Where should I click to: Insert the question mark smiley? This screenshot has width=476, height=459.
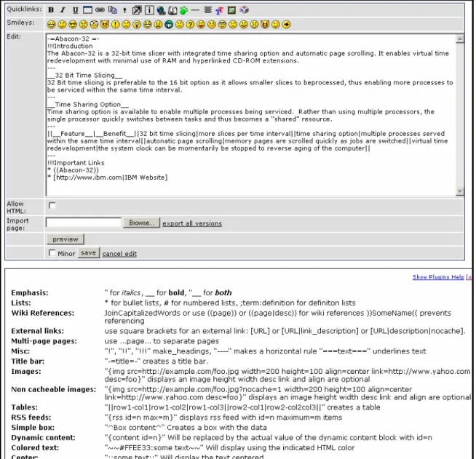(191, 24)
